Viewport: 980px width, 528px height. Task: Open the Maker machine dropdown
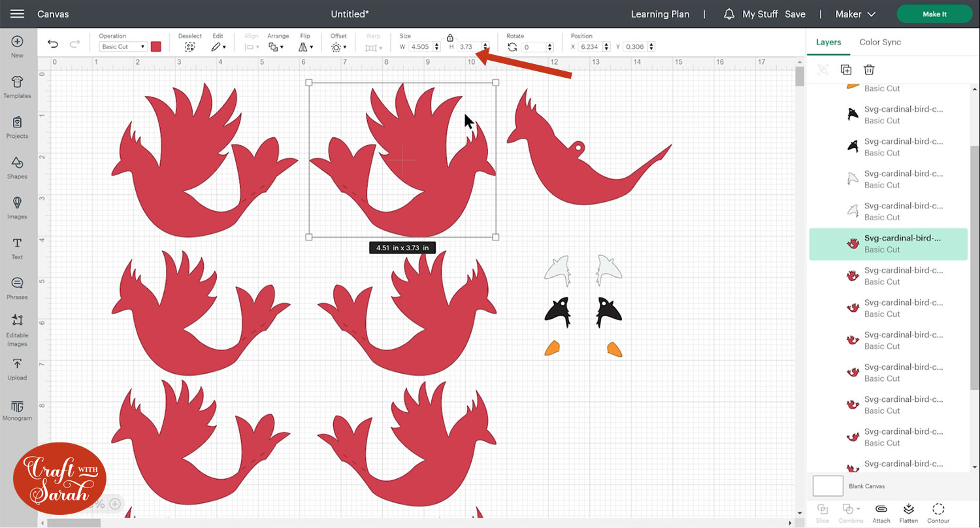(856, 14)
